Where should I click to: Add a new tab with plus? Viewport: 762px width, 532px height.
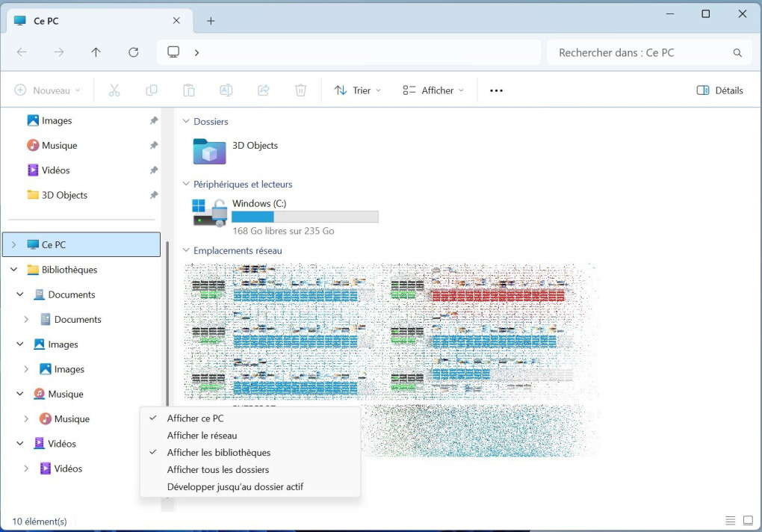[x=211, y=21]
